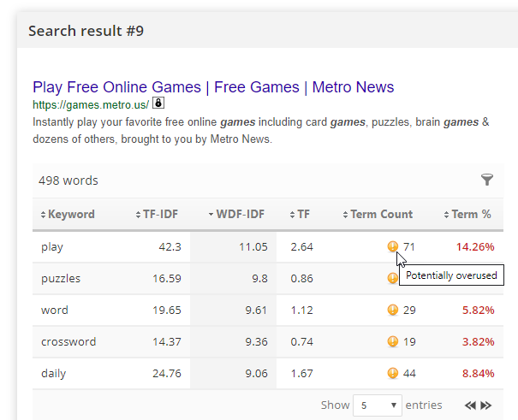Sort table by TF column header
The height and width of the screenshot is (420, 518).
tap(300, 215)
